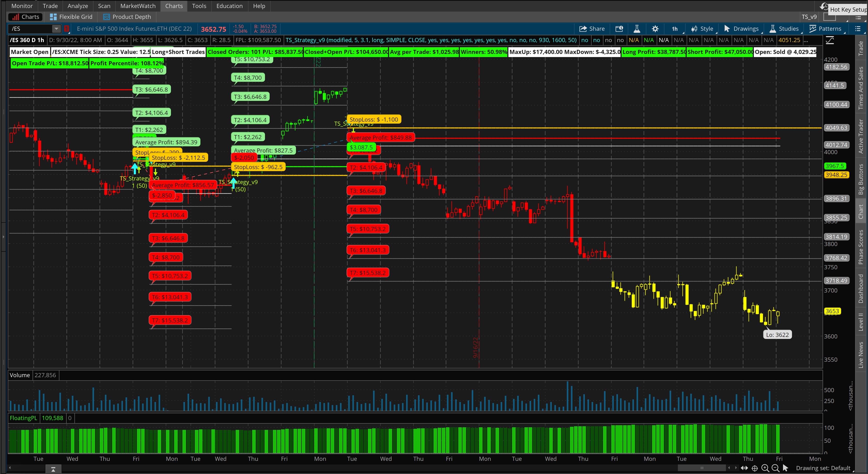
Task: Open the top-bar list menu icon
Action: coord(858,18)
